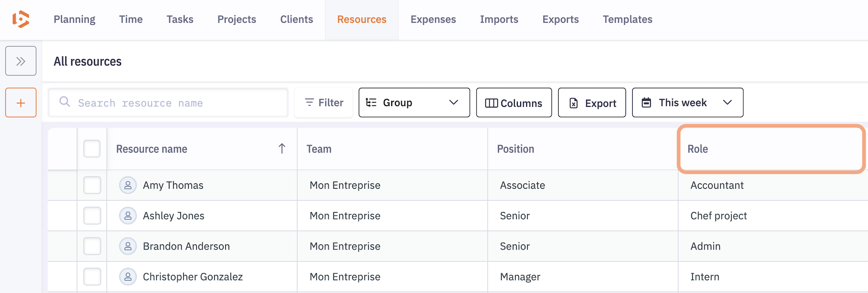Click the orange plus add button
868x293 pixels.
point(21,103)
